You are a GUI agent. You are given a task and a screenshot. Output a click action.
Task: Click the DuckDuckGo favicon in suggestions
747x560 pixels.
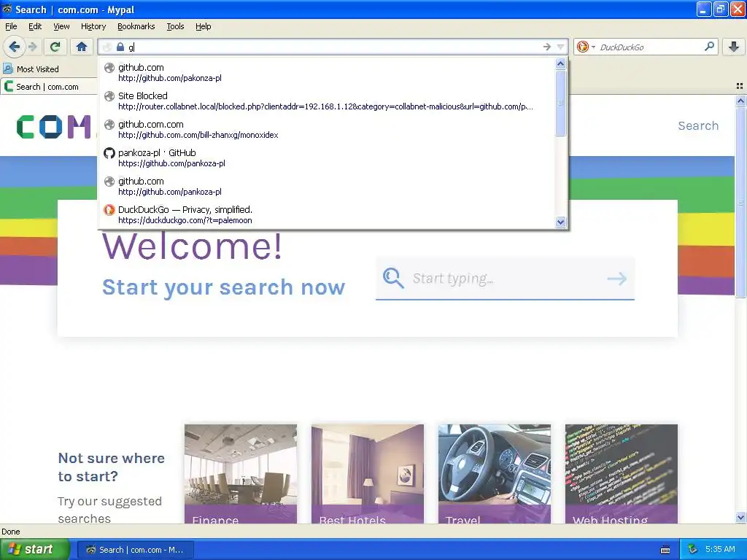click(x=109, y=209)
